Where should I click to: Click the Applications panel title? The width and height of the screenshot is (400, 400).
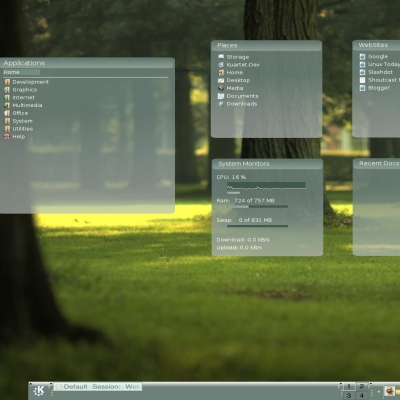[x=24, y=63]
